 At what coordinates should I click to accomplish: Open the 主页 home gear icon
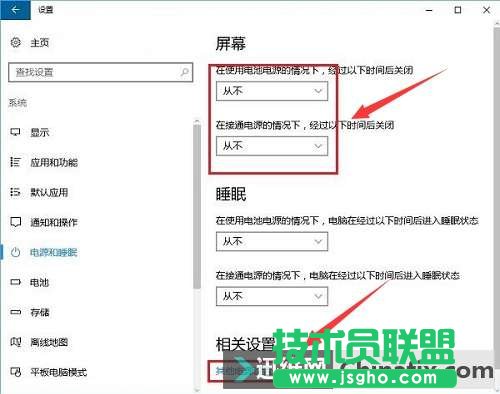pos(16,42)
